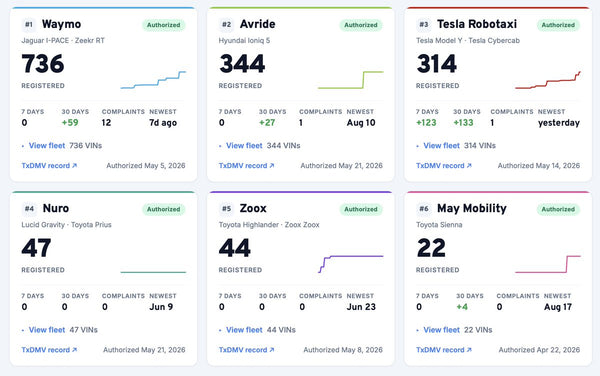This screenshot has width=600, height=376.
Task: Open the TxDMV record link for Nuro
Action: (x=49, y=350)
